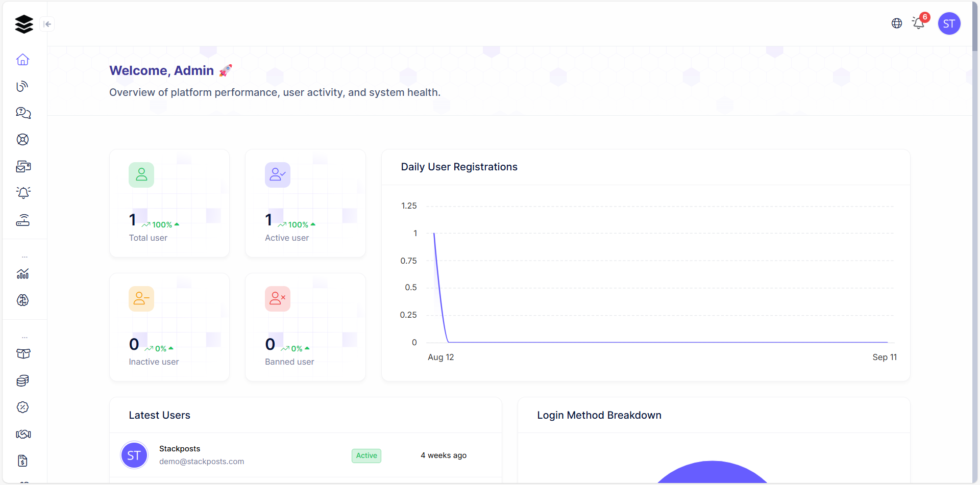Click the coins stack sidebar icon

pyautogui.click(x=22, y=381)
